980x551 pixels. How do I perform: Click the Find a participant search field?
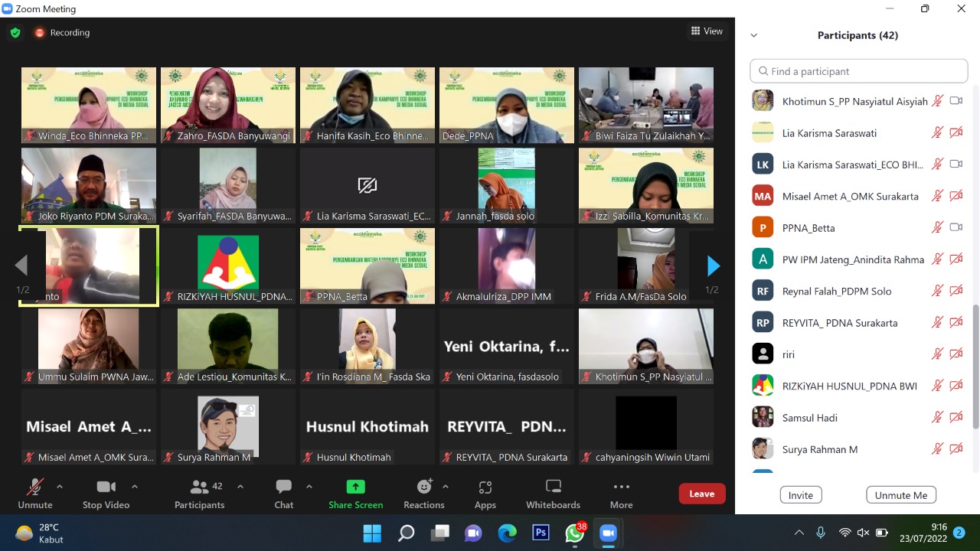[859, 71]
